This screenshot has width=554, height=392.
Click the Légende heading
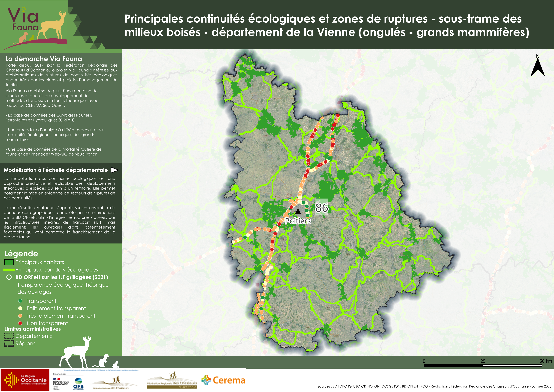(21, 254)
